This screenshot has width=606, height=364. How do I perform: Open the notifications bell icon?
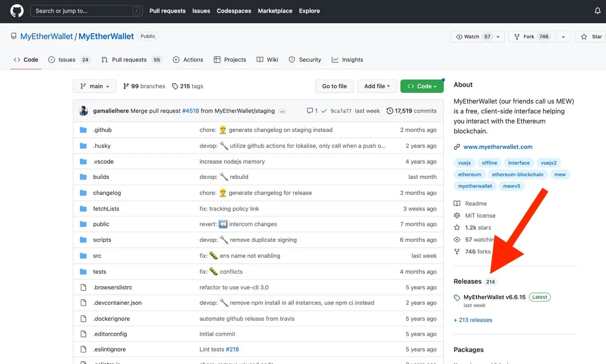tap(597, 11)
